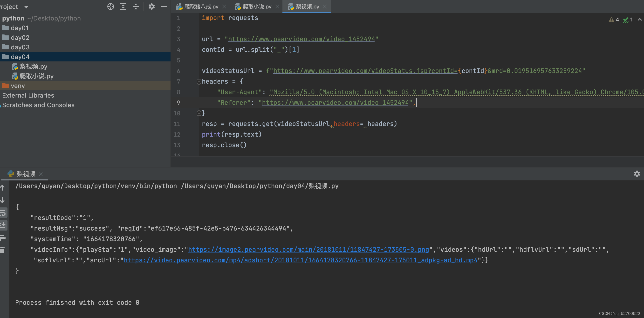Expand External Libraries node
644x318 pixels.
click(x=85, y=95)
